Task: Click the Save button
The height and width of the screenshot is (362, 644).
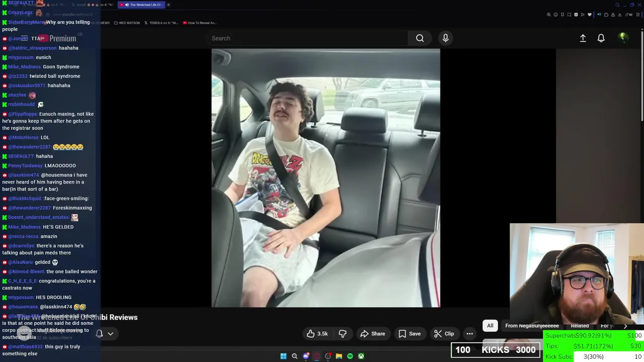Action: (410, 333)
